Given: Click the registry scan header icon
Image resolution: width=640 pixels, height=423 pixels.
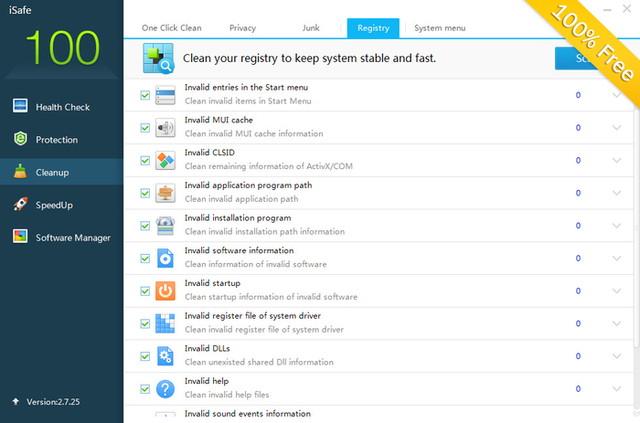Looking at the screenshot, I should coord(158,58).
